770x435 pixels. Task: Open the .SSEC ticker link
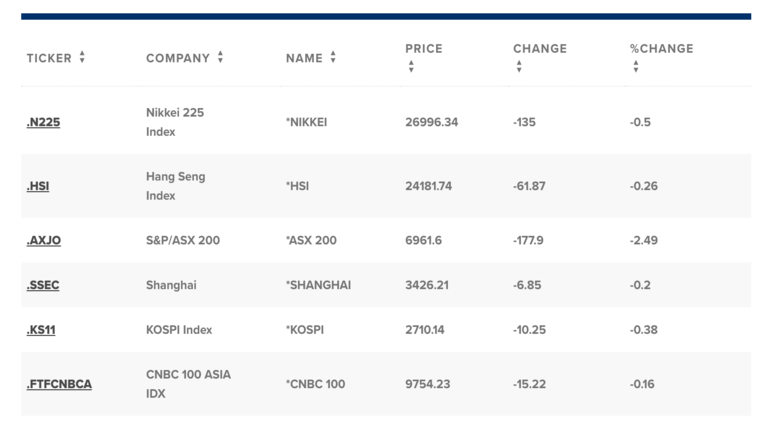coord(43,285)
